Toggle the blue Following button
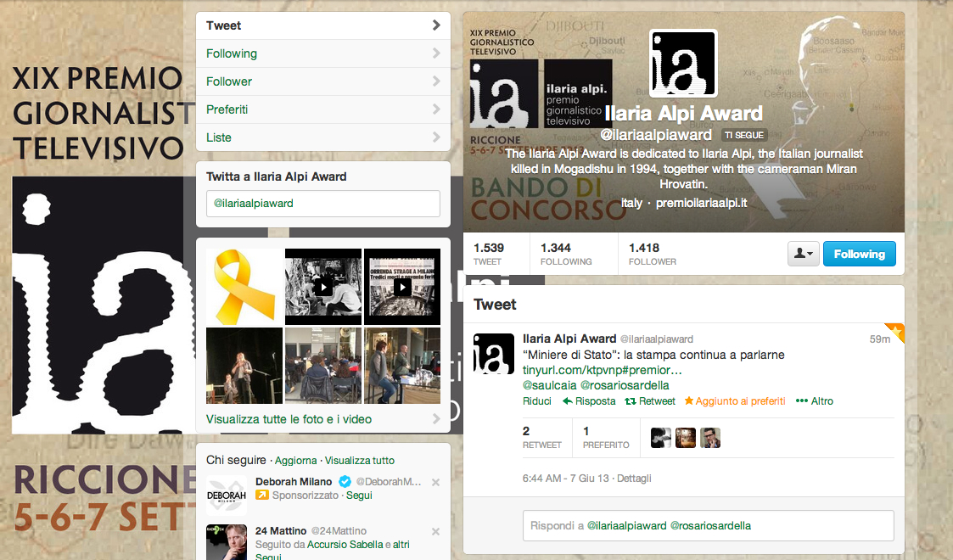Screen dimensions: 953x560 tap(859, 254)
